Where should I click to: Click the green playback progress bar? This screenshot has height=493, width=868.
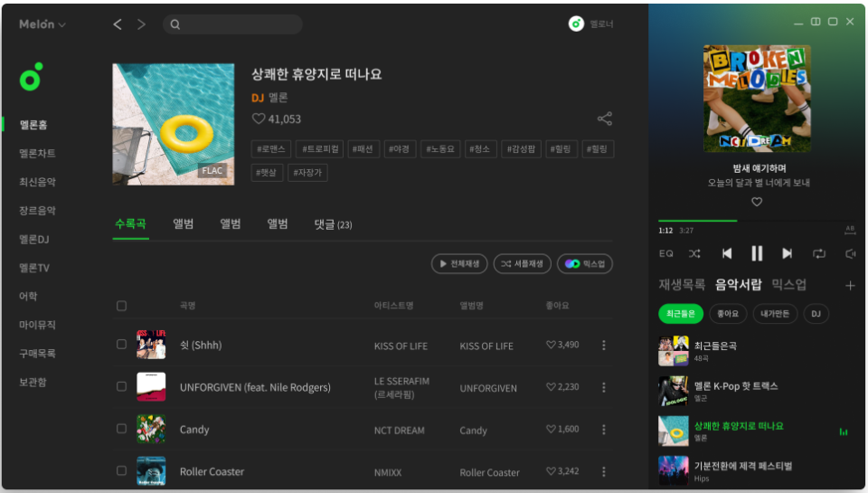[x=697, y=221]
